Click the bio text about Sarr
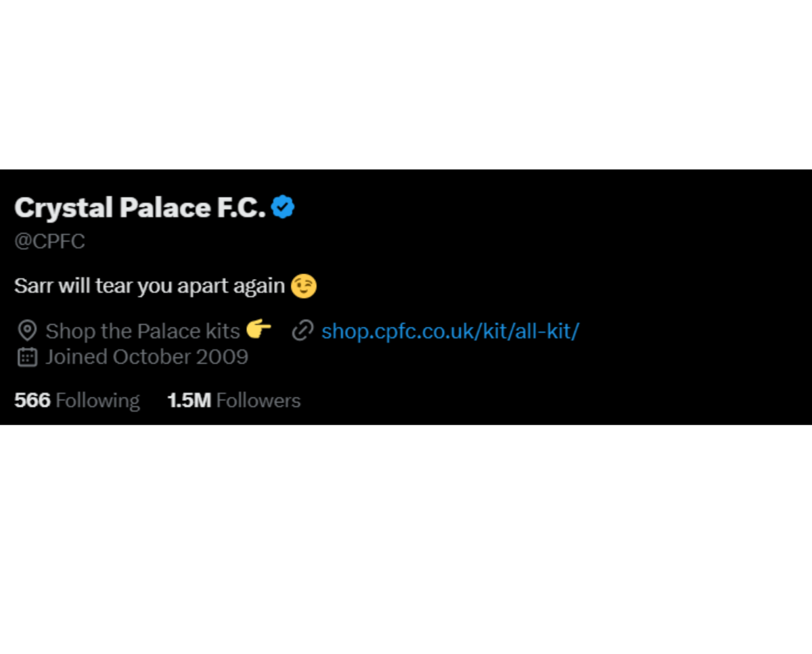The height and width of the screenshot is (654, 812). coord(150,286)
